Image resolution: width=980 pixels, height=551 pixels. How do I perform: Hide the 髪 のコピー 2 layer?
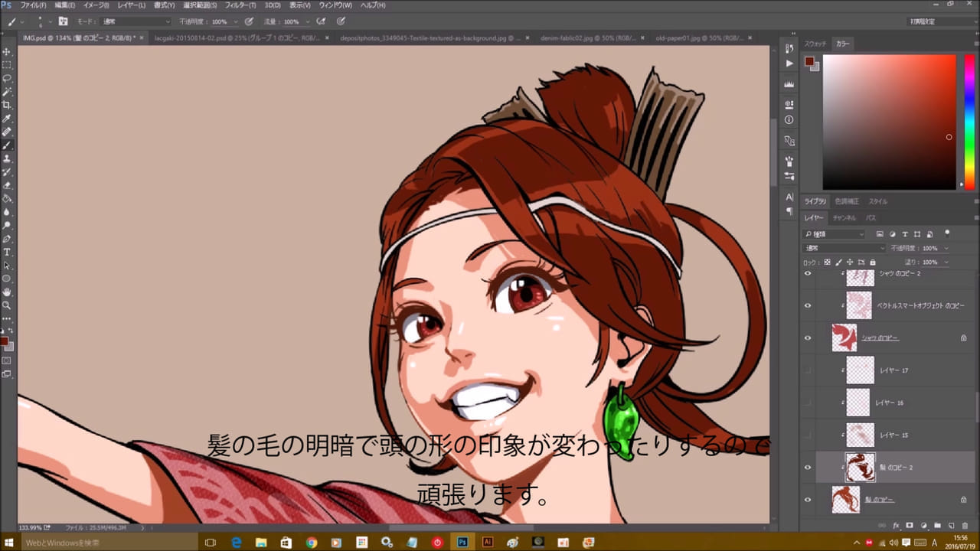807,467
